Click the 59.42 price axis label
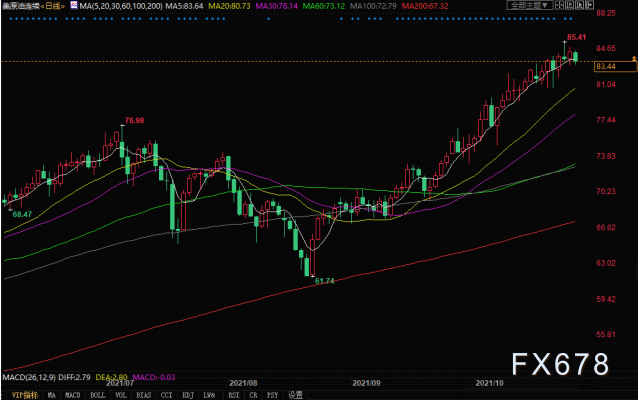This screenshot has height=400, width=640. coord(606,299)
